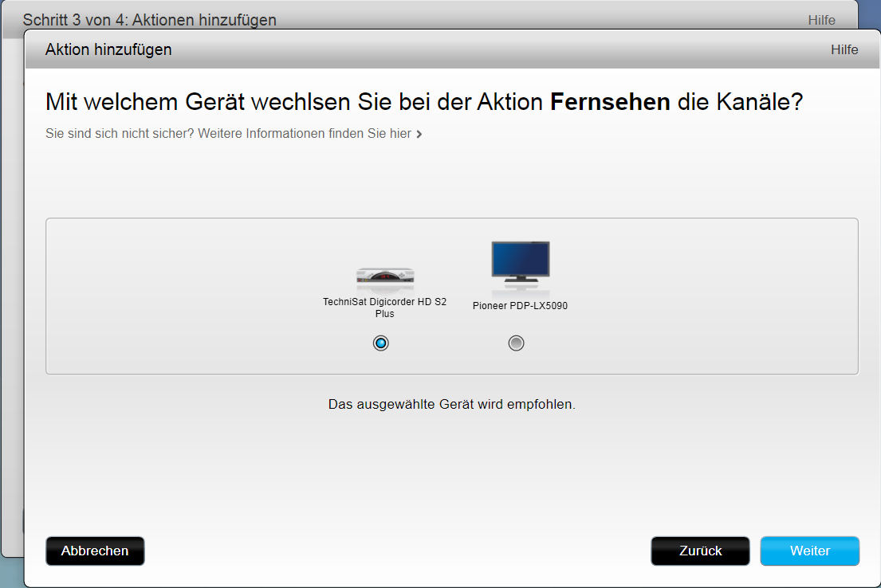This screenshot has height=588, width=881.
Task: Click the bold word 'Fernsehen' in the heading
Action: pos(610,102)
